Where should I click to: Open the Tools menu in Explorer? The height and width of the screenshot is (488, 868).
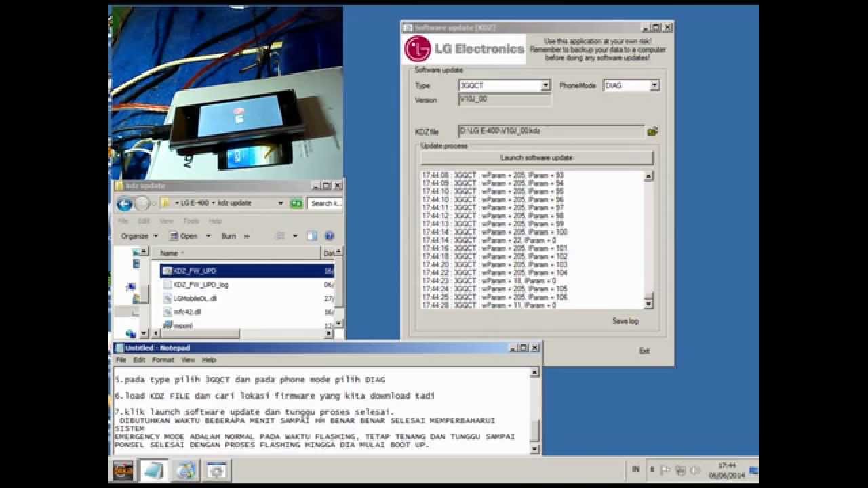click(x=191, y=221)
